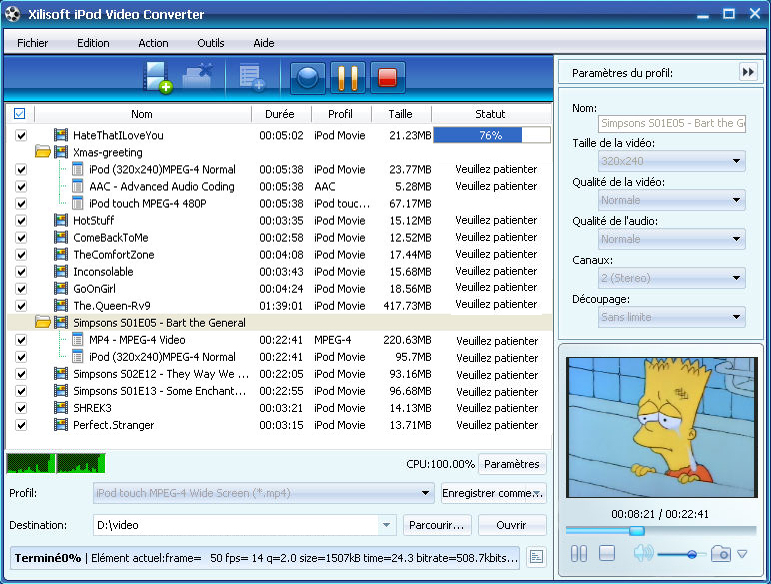Click the volume slider in the preview player
Screen dimensions: 771x584
coord(682,555)
